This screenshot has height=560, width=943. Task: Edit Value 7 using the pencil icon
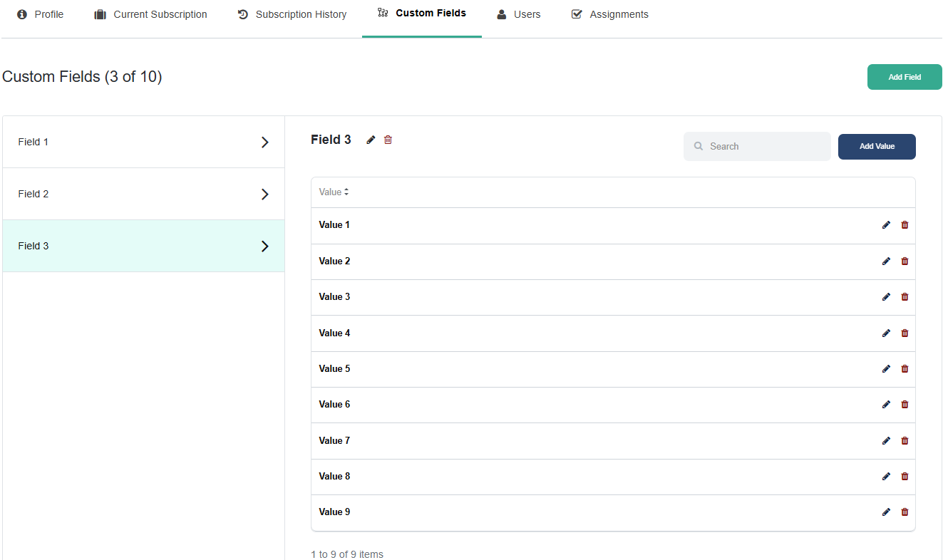(886, 441)
